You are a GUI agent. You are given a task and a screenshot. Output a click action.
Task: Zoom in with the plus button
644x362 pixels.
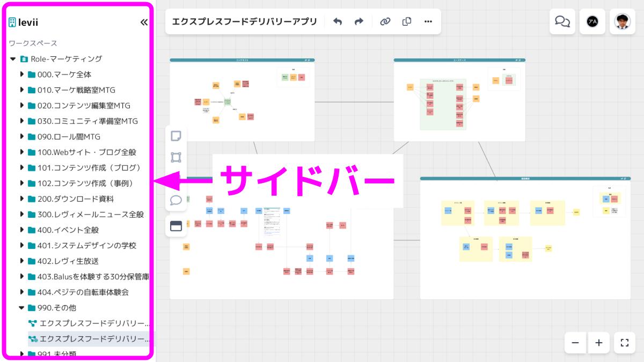click(599, 343)
